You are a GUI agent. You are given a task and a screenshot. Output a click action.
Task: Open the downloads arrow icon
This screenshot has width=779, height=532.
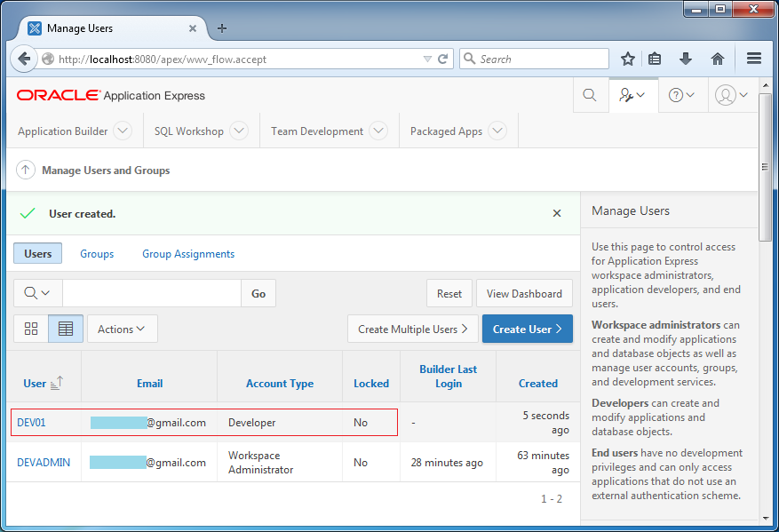pos(686,60)
